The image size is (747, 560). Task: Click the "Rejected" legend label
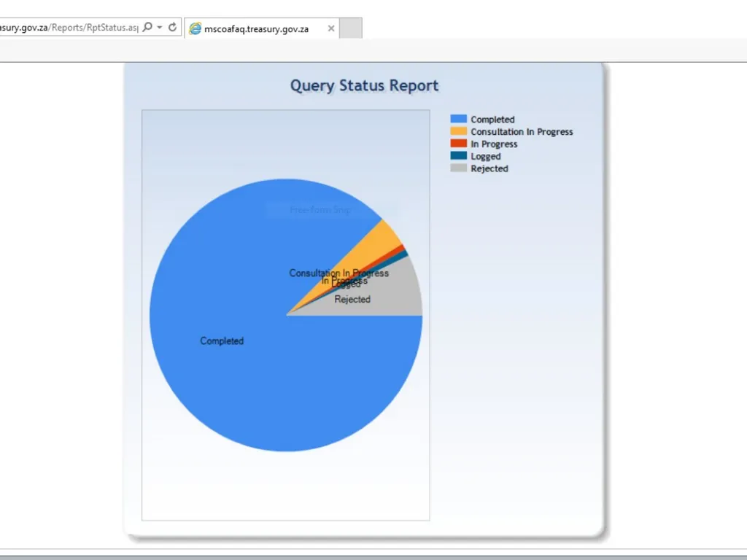tap(489, 168)
